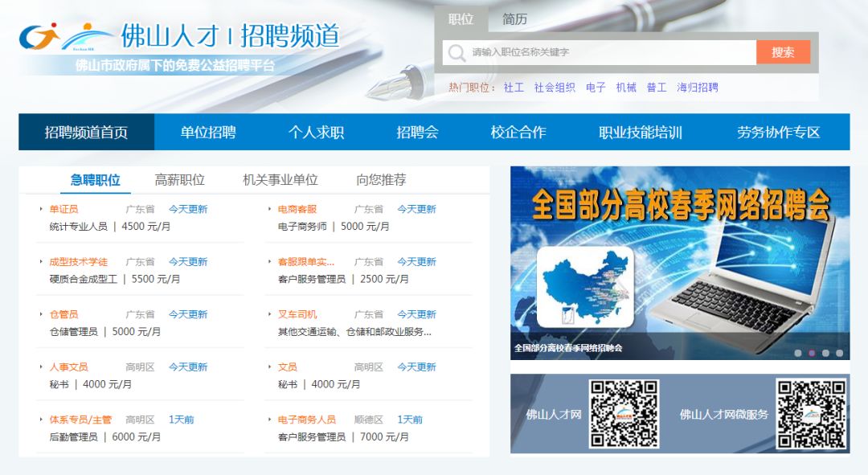This screenshot has height=475, width=868.
Task: Select the last carousel dot
Action: pyautogui.click(x=838, y=352)
